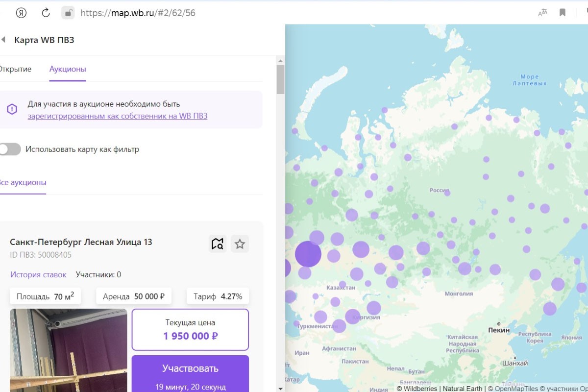This screenshot has width=588, height=392.
Task: Click the Китайская Народная Республика map label
Action: [463, 344]
